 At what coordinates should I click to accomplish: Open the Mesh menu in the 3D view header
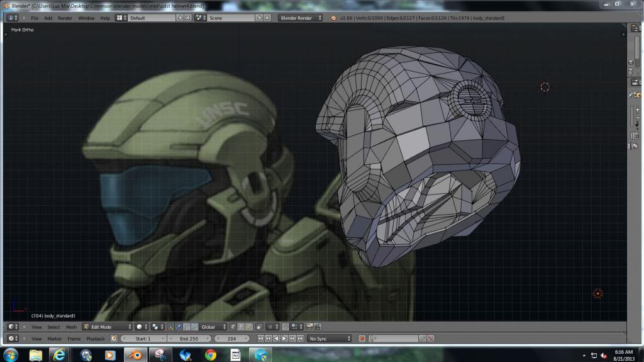point(71,327)
